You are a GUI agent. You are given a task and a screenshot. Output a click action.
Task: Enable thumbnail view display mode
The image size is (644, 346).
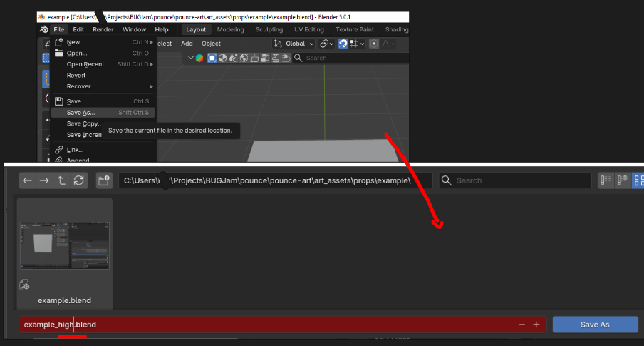[x=638, y=180]
